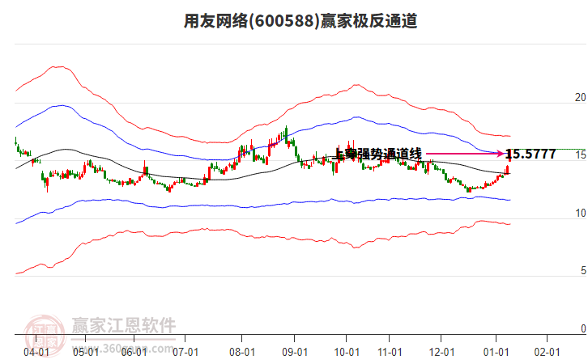Click the chart title 用友网络(600588)赢家极反通道

click(x=300, y=21)
